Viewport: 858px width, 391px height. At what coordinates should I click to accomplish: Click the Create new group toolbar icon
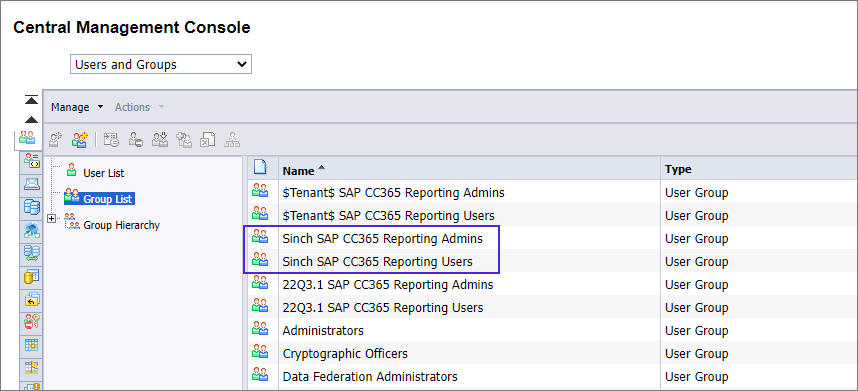click(79, 139)
